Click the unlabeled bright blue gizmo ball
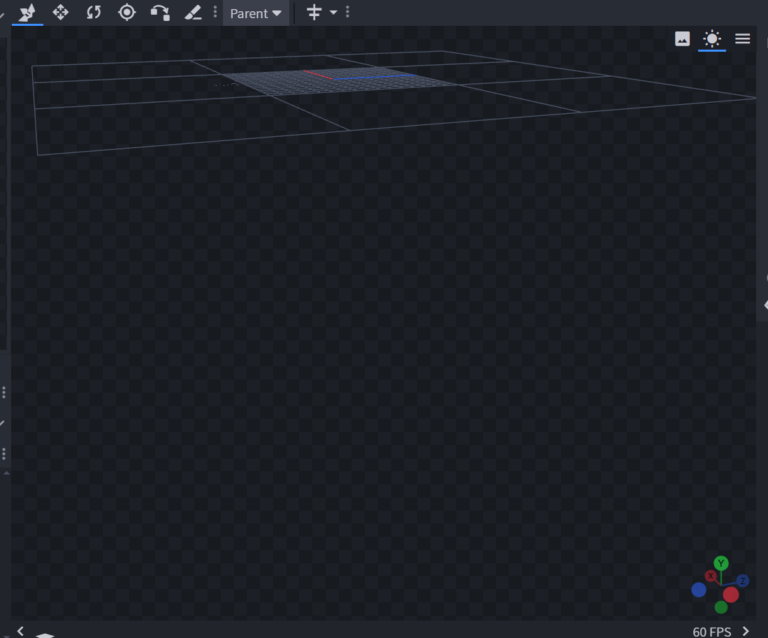The width and height of the screenshot is (768, 638). tap(699, 590)
